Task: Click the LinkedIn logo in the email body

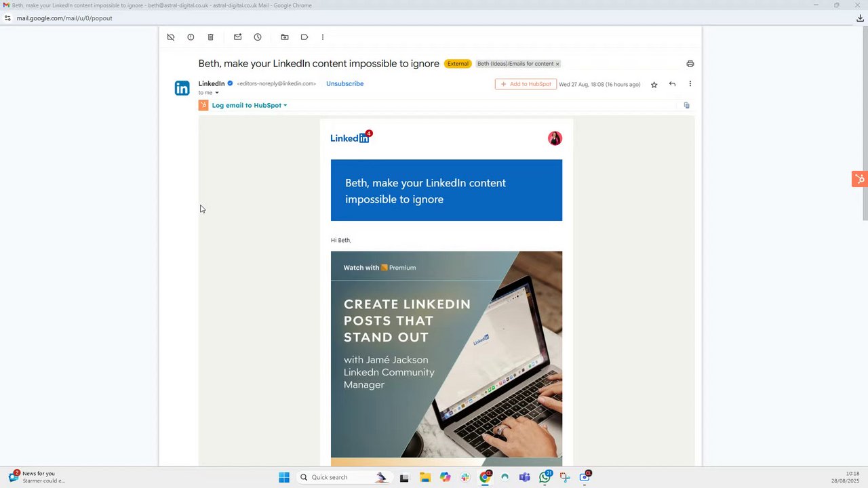Action: point(351,138)
